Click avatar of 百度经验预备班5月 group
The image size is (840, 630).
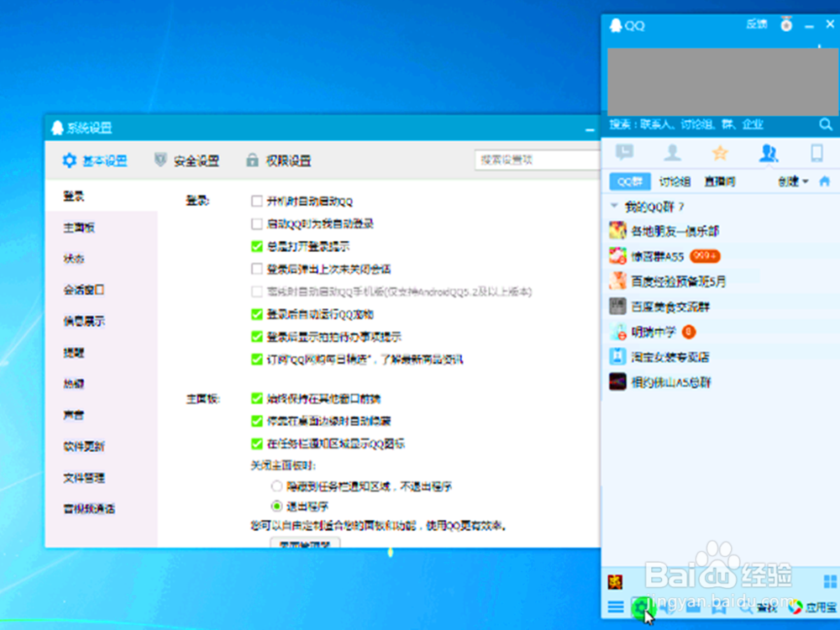(617, 281)
